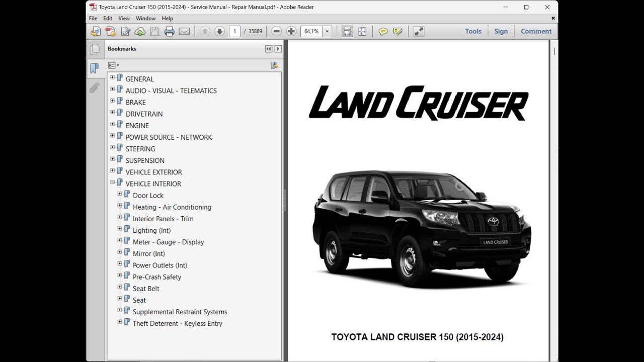Select the highlight text tool
This screenshot has width=644, height=362.
pos(398,31)
